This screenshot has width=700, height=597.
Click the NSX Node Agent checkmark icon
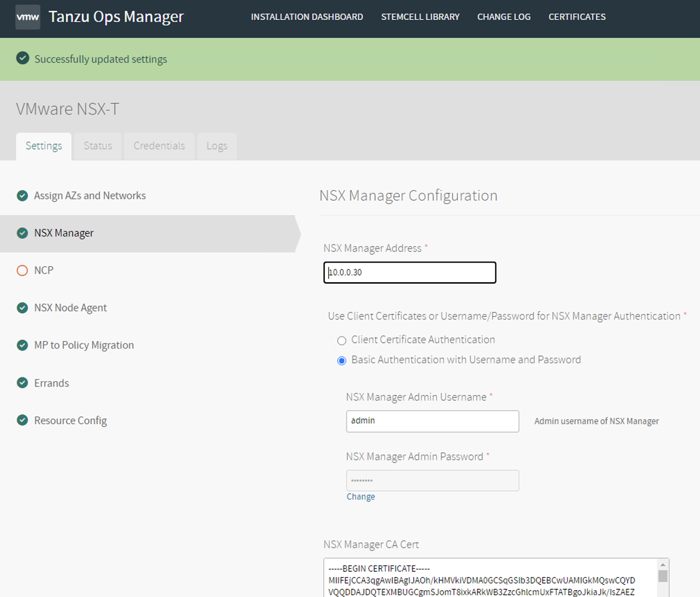[x=22, y=308]
